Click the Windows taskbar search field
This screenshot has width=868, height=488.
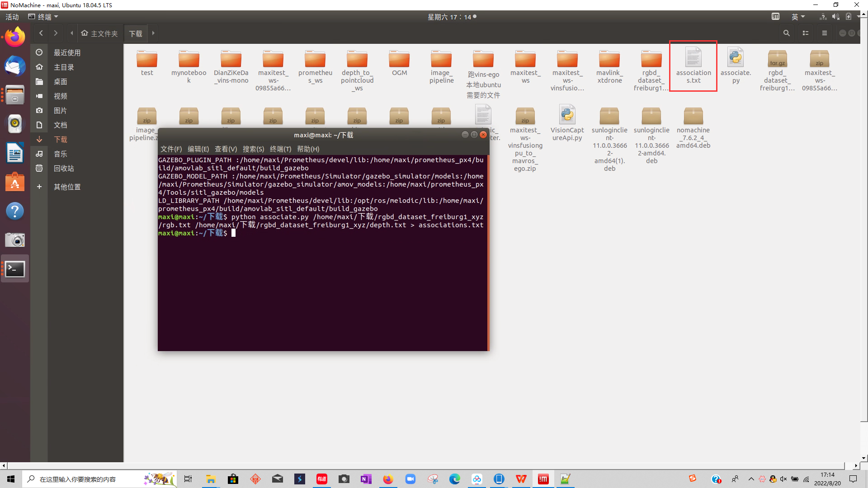pos(77,479)
